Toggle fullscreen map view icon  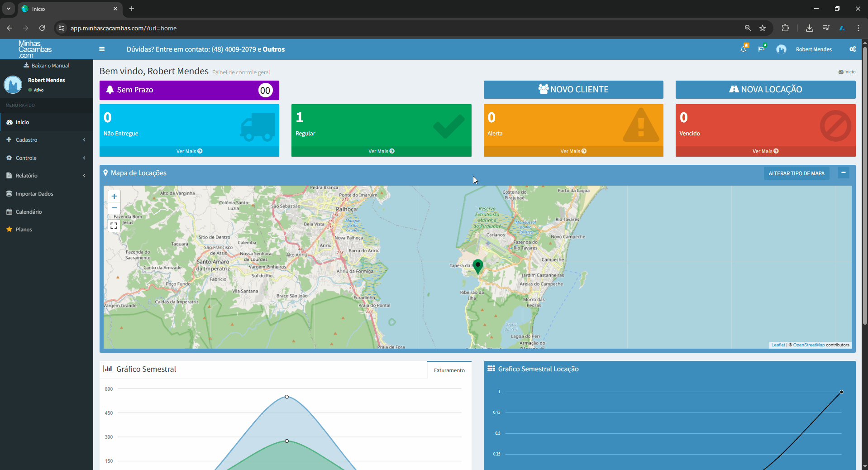tap(114, 225)
